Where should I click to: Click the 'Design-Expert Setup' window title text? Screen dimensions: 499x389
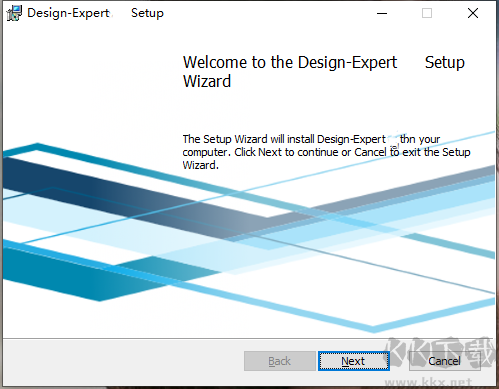(x=95, y=13)
